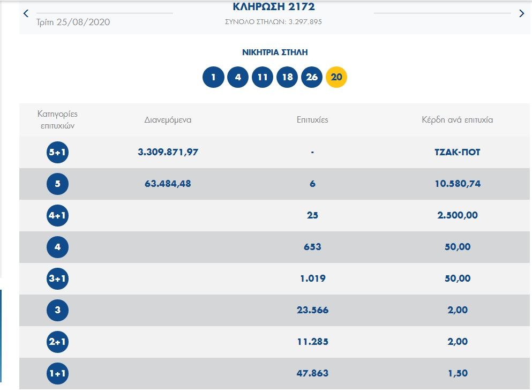
Task: Click the yellow Joker ball 20
Action: (336, 77)
